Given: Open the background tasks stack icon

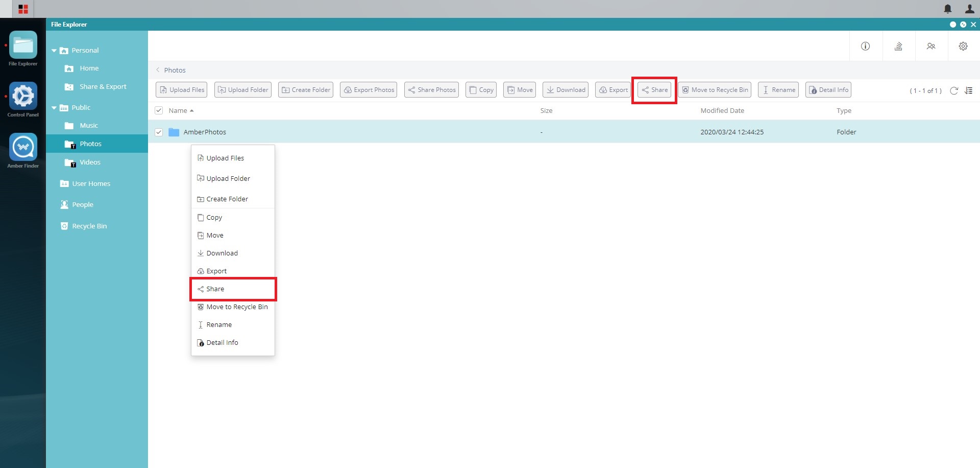Looking at the screenshot, I should pos(898,46).
